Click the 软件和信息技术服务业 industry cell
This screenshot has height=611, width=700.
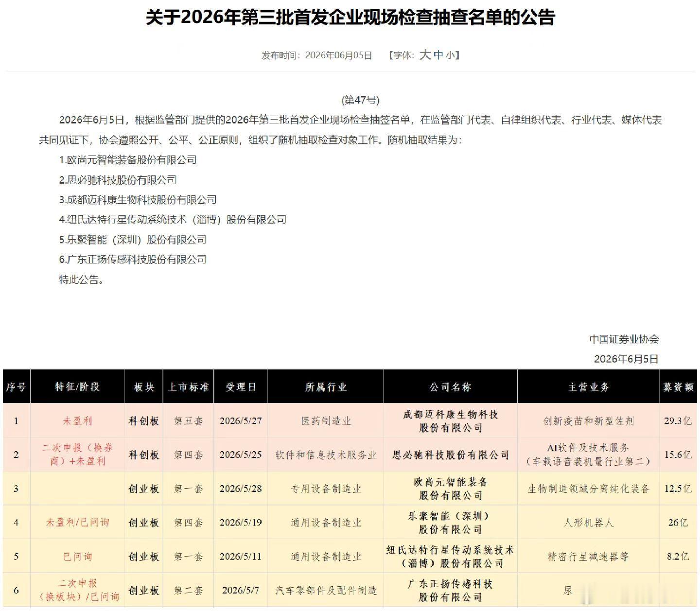coord(326,455)
